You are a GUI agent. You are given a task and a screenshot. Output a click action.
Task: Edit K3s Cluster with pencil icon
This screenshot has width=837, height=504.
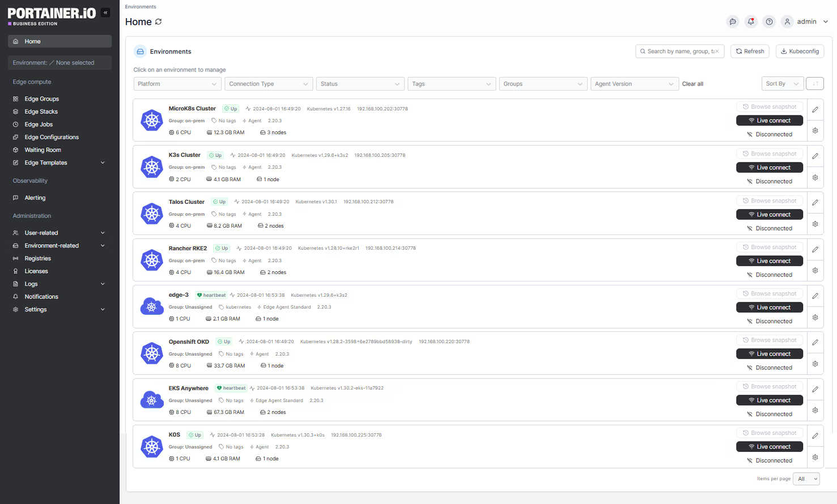(815, 156)
